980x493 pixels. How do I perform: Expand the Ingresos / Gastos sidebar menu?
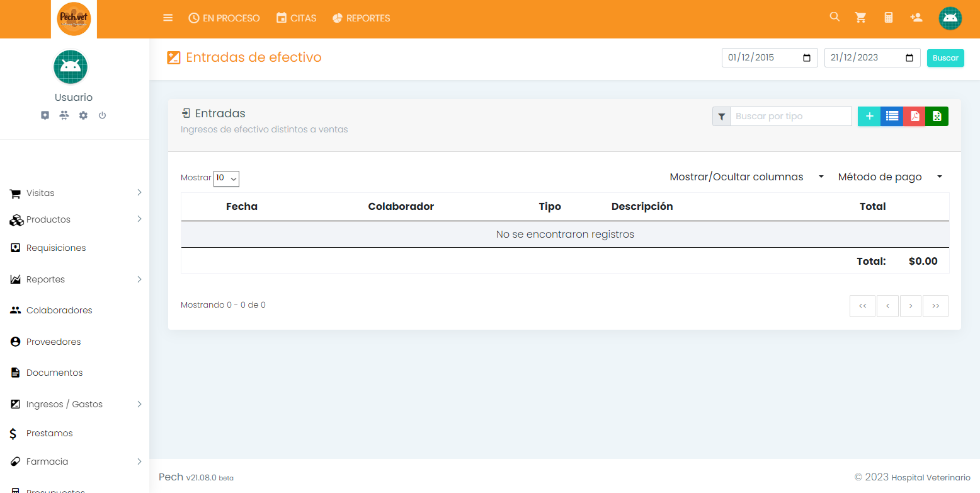(x=76, y=404)
